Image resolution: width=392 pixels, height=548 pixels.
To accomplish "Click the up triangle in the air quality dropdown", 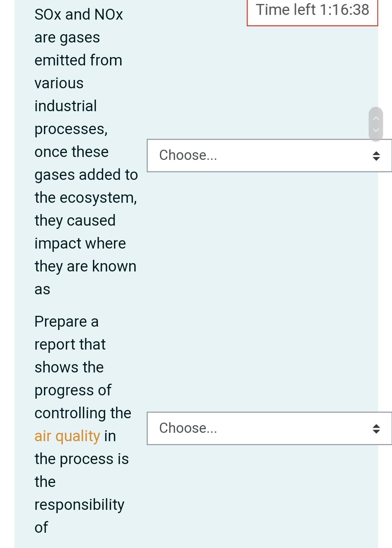I will click(x=376, y=426).
